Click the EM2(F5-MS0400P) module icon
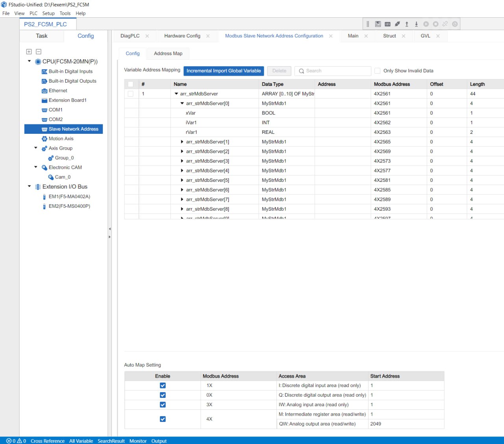This screenshot has height=444, width=504. (44, 206)
